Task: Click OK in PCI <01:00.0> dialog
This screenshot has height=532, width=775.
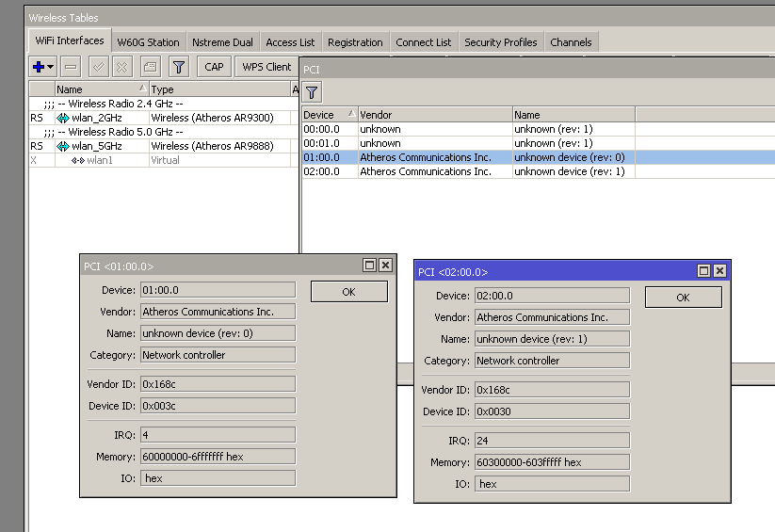Action: (349, 292)
